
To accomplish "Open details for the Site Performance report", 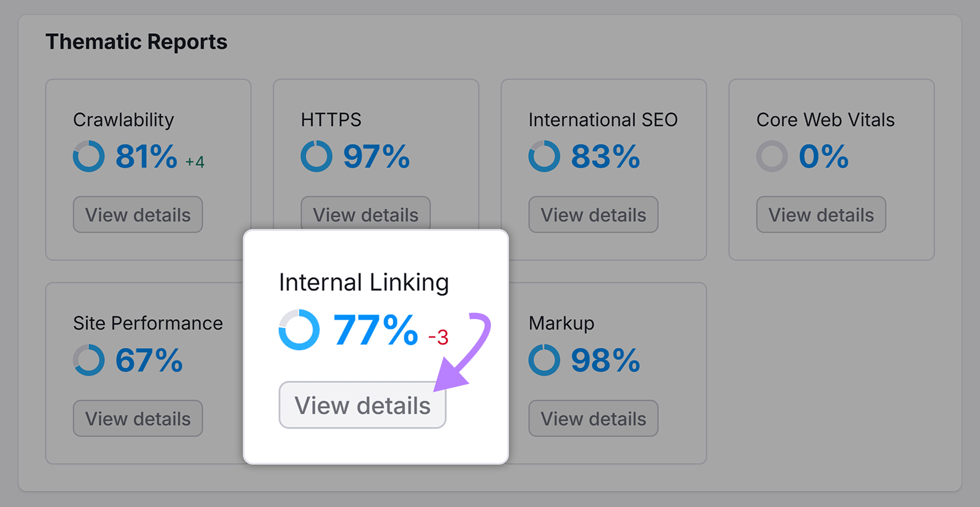I will point(137,418).
